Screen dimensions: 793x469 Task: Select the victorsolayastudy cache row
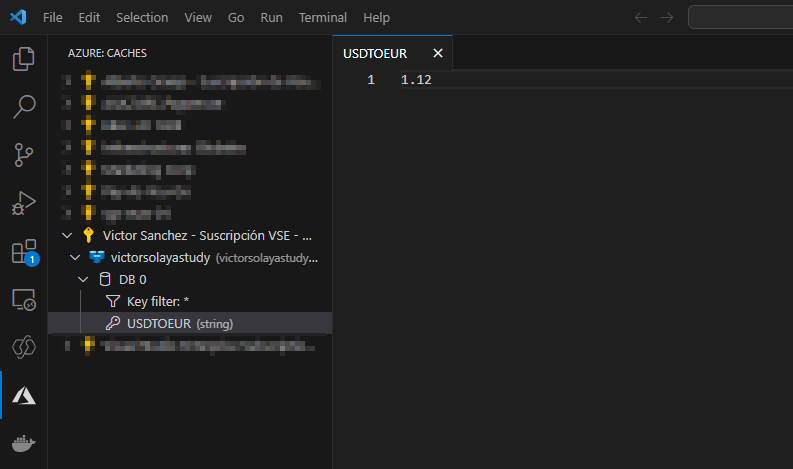click(190, 258)
